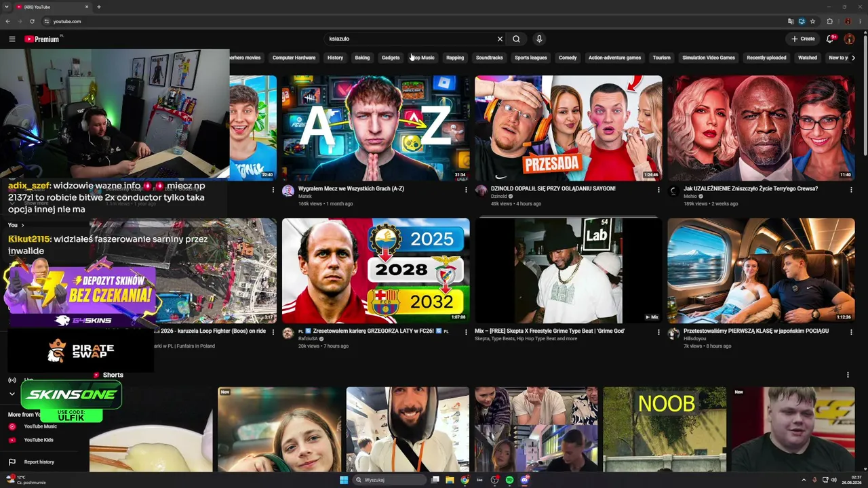Visit the Mehio channel link
The image size is (868, 488).
click(690, 197)
